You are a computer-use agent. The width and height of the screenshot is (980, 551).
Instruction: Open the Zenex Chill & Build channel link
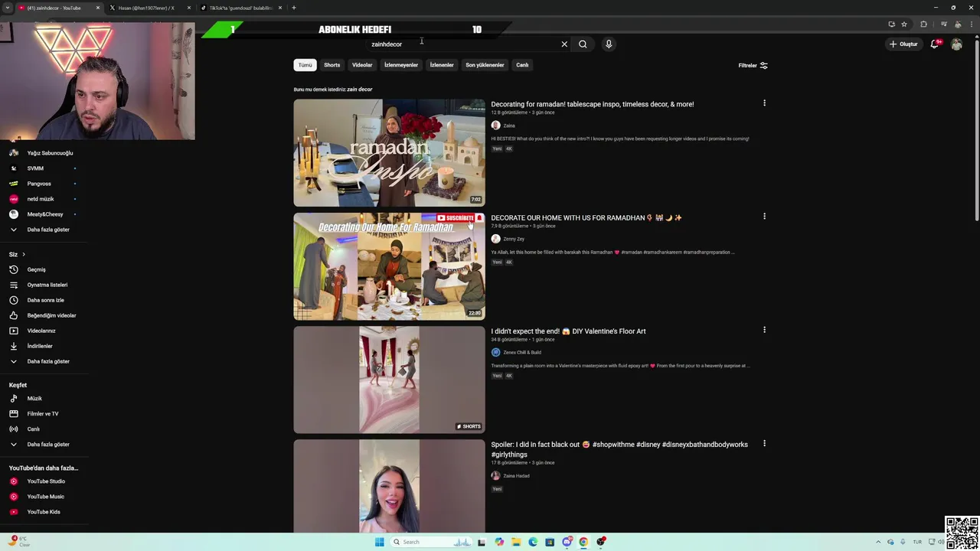(522, 352)
